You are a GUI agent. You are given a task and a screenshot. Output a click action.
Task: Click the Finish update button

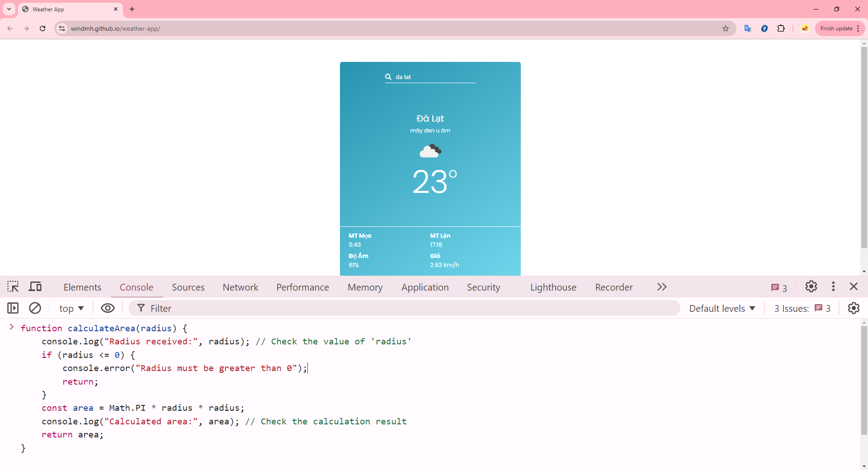point(836,28)
